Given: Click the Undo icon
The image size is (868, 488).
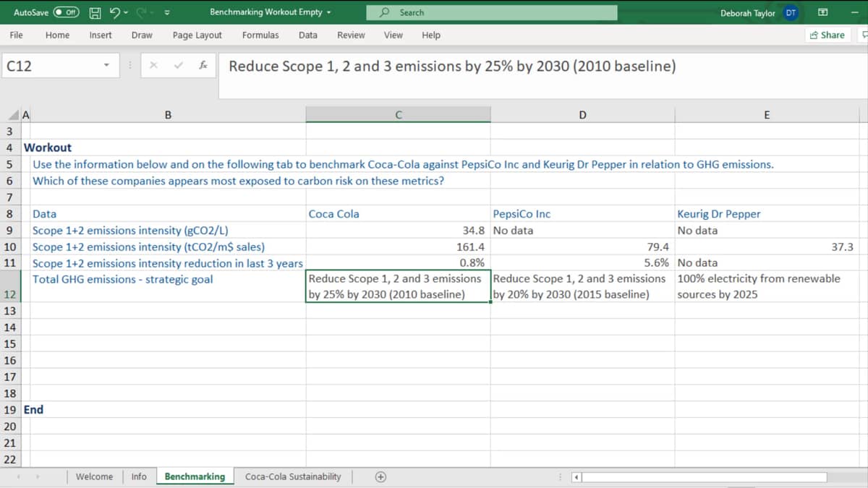Looking at the screenshot, I should tap(116, 12).
